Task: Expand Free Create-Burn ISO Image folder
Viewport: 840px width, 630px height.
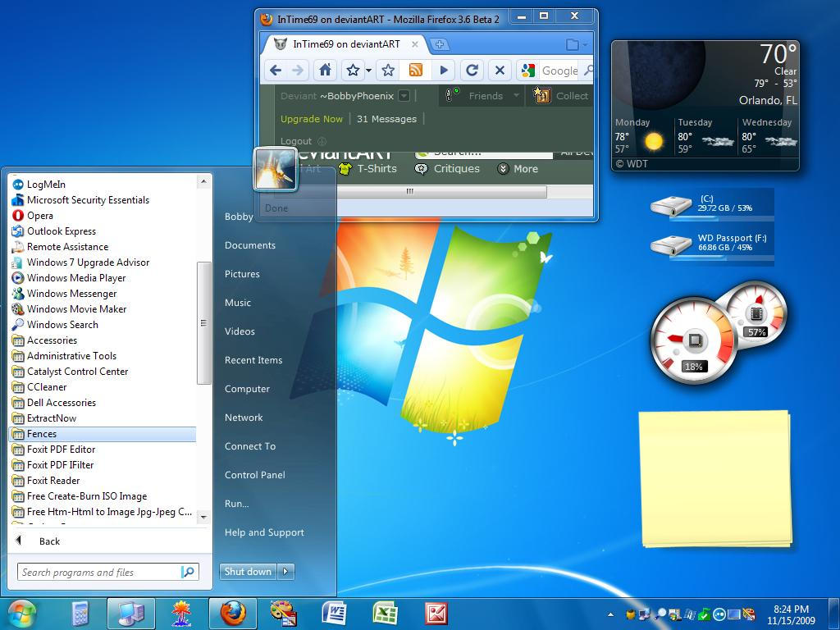Action: coord(80,496)
